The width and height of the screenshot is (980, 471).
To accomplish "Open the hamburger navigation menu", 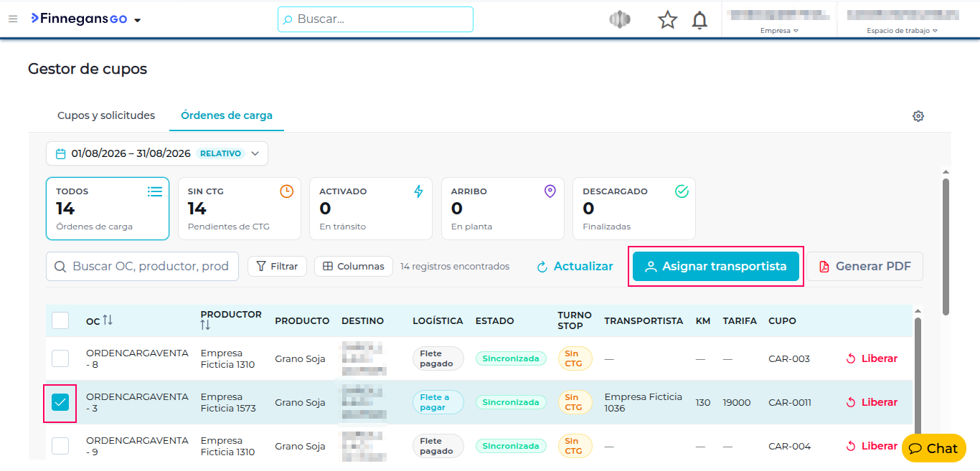I will (13, 19).
